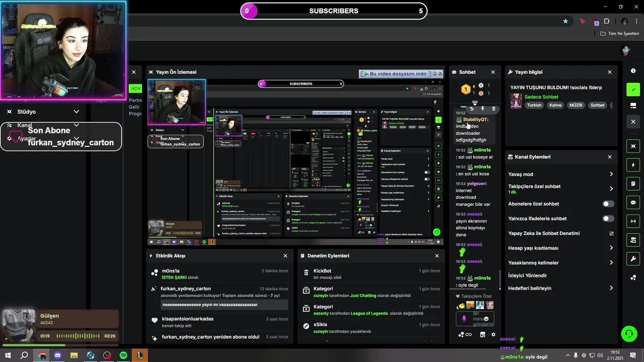This screenshot has width=644, height=362.
Task: Click the Gülşen song progress waveform
Action: pos(78,336)
